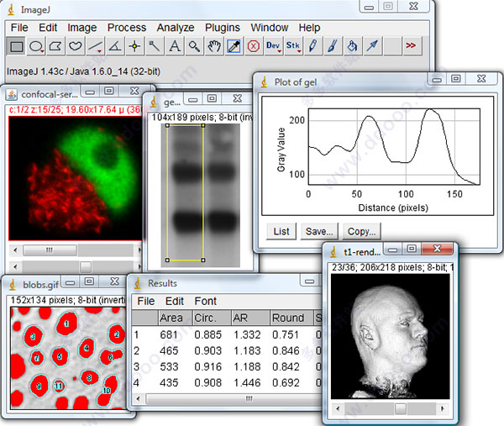The image size is (504, 426).
Task: Click the Copy... button in plot window
Action: coord(361,232)
